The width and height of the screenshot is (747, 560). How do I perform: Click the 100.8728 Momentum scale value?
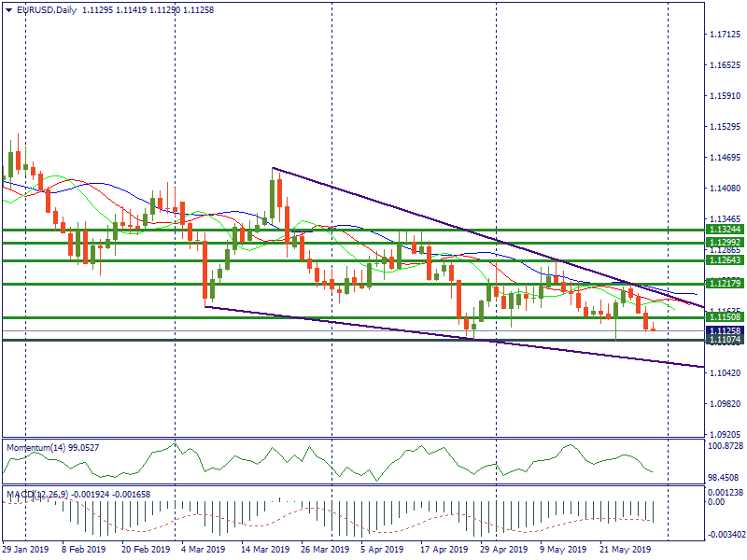coord(724,446)
